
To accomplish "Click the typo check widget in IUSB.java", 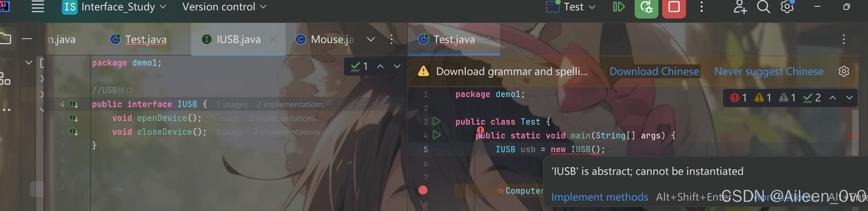I will tap(359, 67).
